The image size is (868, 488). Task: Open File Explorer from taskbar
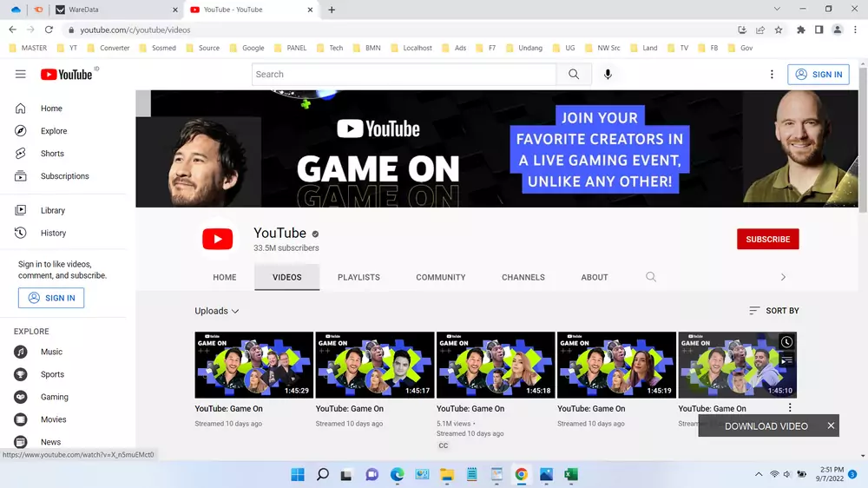[x=447, y=475]
